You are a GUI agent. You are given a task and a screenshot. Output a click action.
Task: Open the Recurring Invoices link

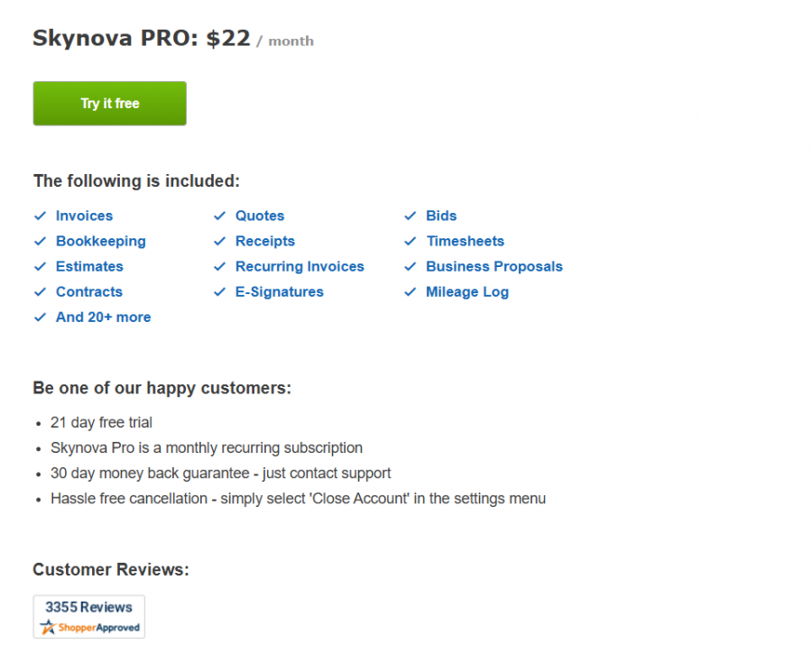tap(300, 266)
